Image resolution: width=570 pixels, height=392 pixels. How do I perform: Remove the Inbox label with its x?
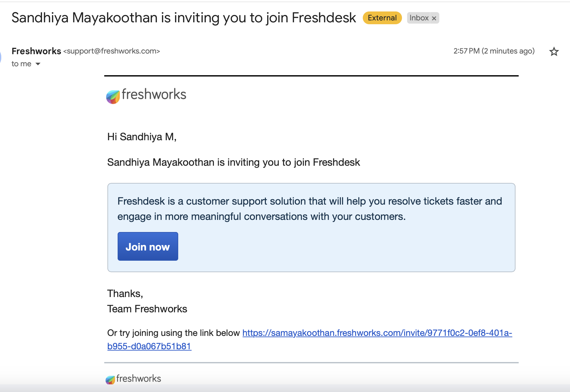pyautogui.click(x=434, y=18)
